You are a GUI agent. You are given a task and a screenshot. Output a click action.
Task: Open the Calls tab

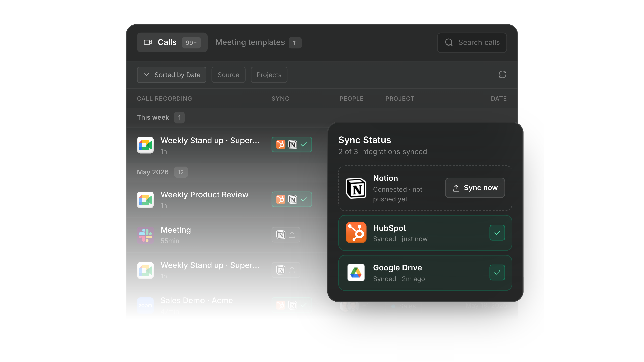(172, 42)
